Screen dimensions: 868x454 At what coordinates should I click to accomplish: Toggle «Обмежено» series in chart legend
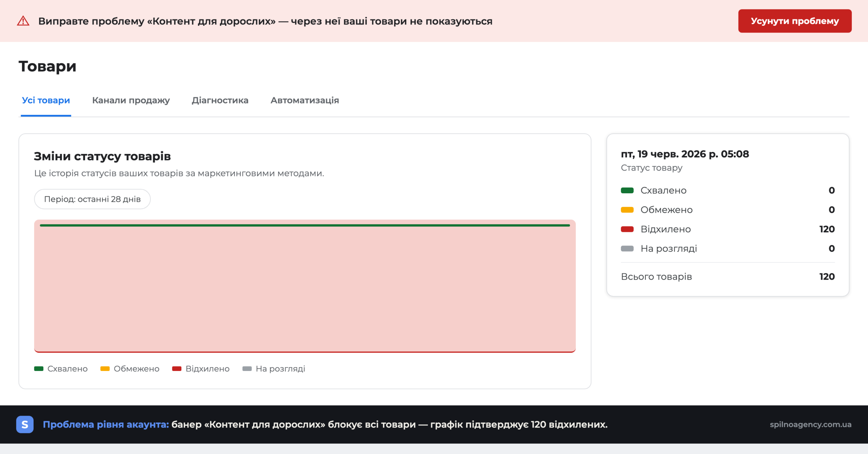point(130,369)
